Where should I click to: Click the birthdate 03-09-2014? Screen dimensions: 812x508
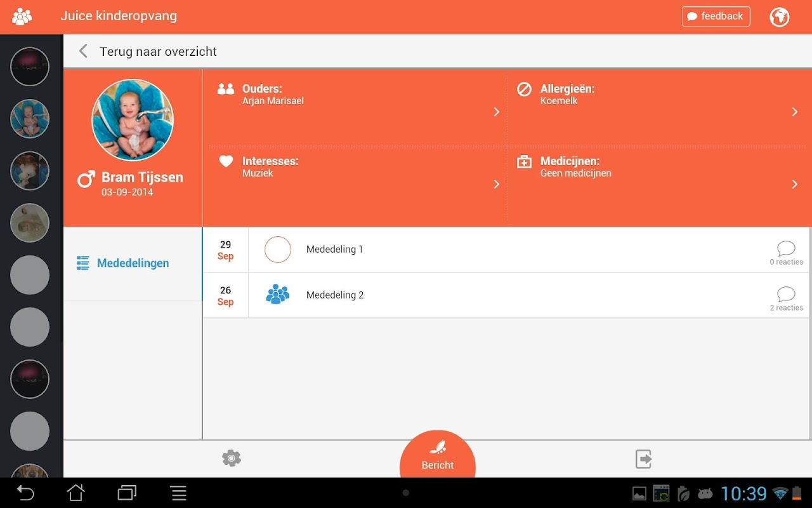[127, 192]
